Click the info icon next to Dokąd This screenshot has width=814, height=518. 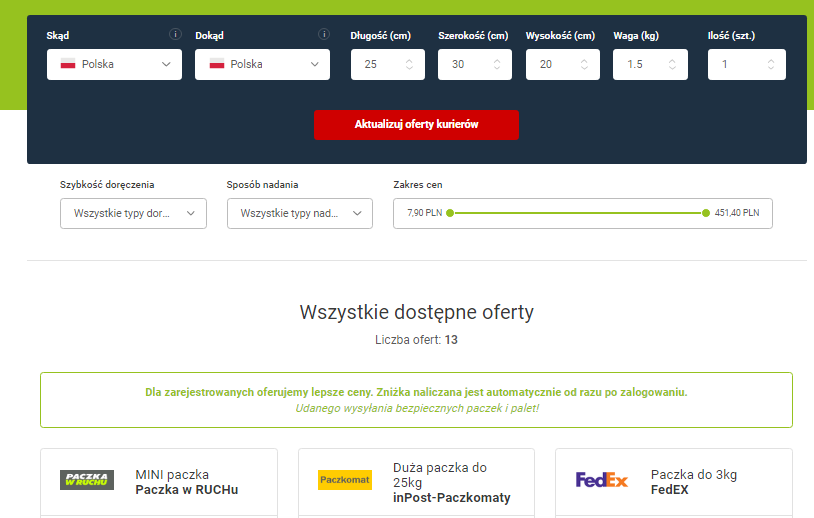[323, 34]
